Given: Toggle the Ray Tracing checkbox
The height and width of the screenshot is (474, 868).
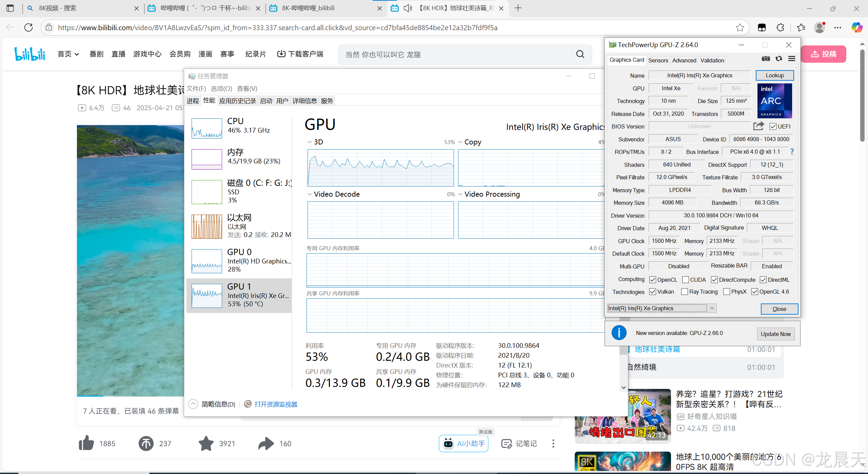Looking at the screenshot, I should [685, 292].
